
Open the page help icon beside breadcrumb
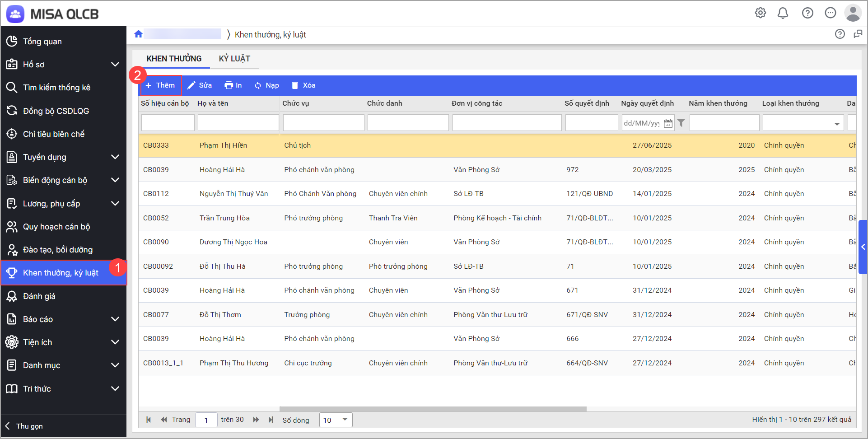(840, 34)
